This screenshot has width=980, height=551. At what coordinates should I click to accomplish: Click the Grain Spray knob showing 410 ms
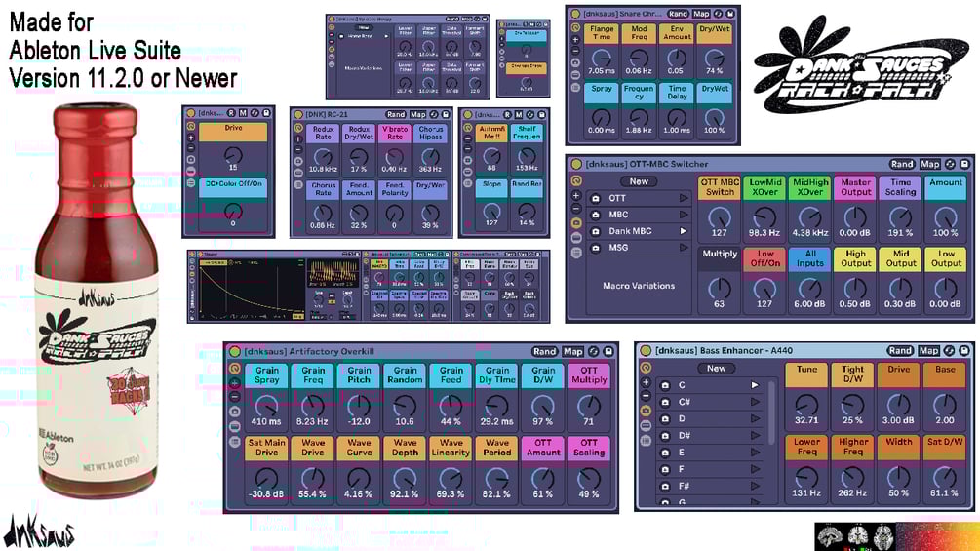266,406
